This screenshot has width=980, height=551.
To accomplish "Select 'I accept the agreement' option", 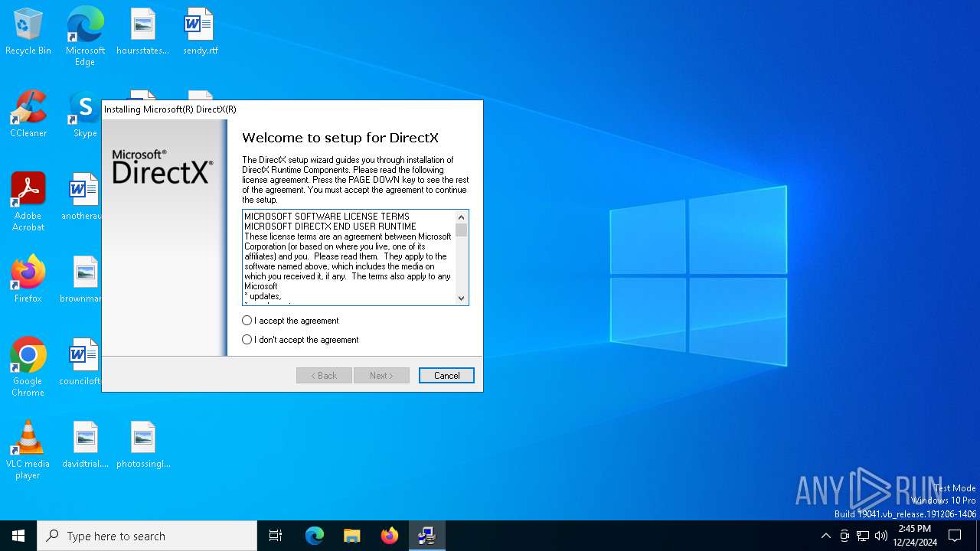I will click(290, 321).
